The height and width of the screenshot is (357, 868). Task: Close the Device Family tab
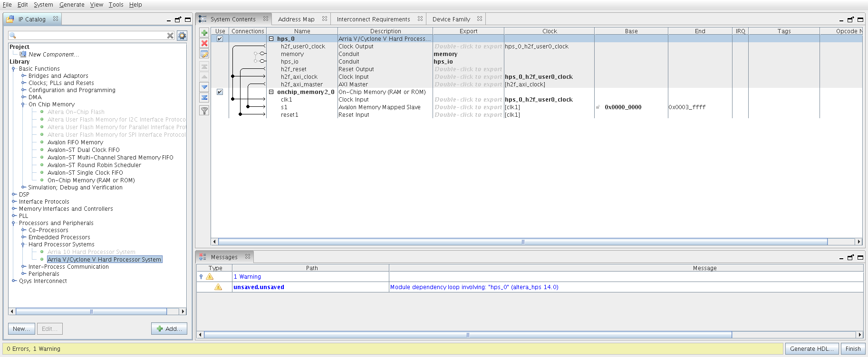tap(480, 19)
